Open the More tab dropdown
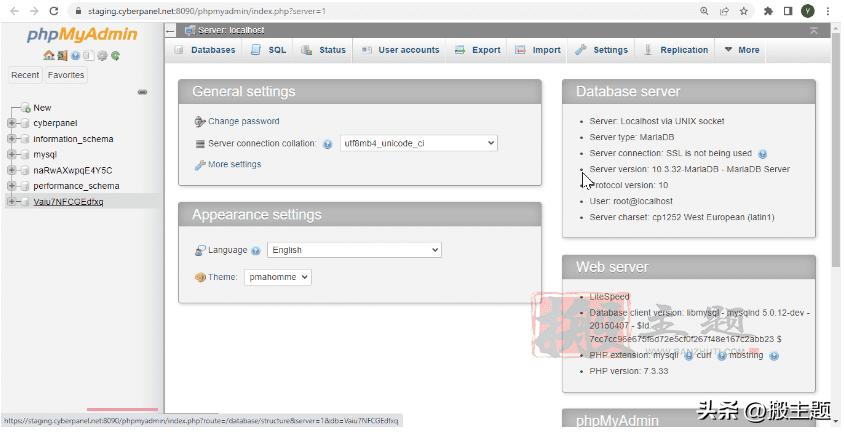The width and height of the screenshot is (844, 434). [741, 50]
